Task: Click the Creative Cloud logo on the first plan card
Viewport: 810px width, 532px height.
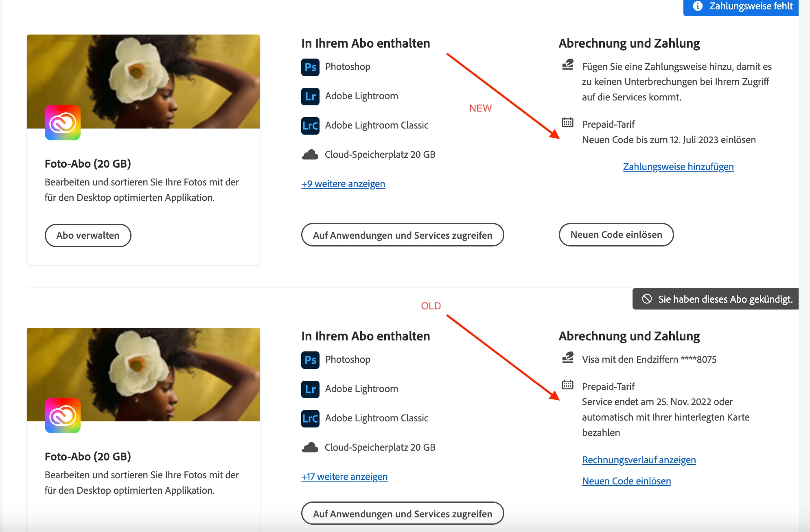Action: pyautogui.click(x=63, y=122)
